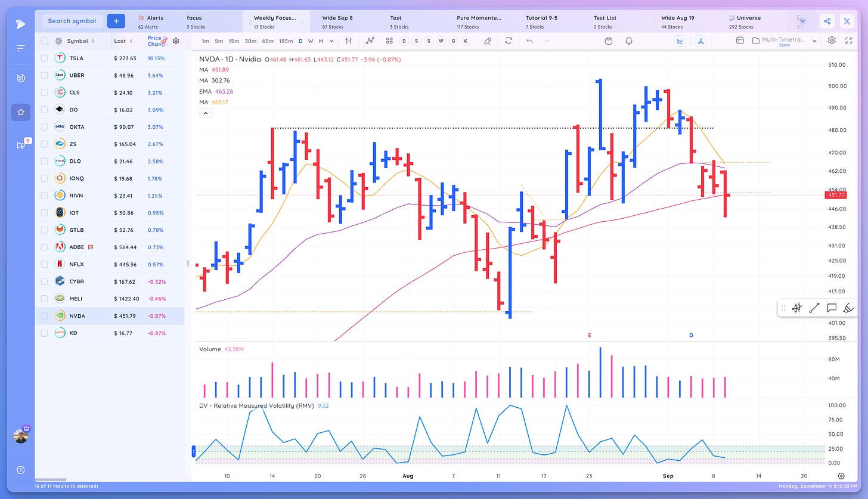Open the help question mark icon
The image size is (868, 499).
pos(21,470)
